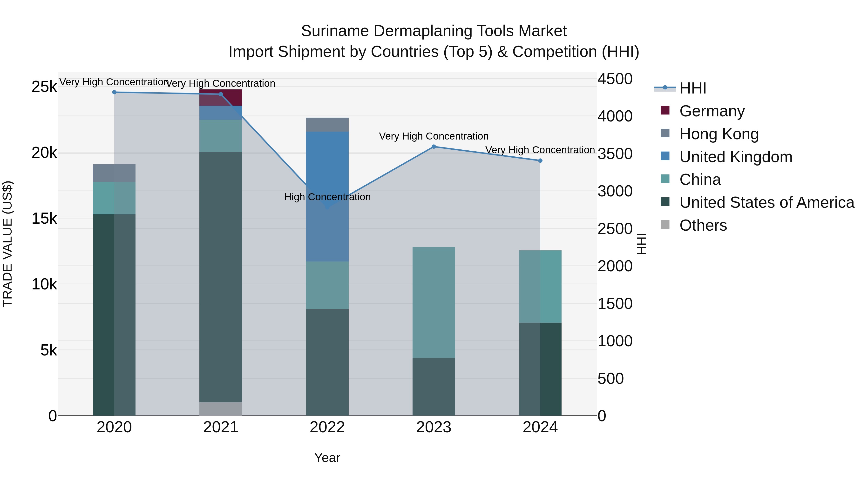868x488 pixels.
Task: Click the Hong Kong legend color swatch
Action: coord(665,133)
